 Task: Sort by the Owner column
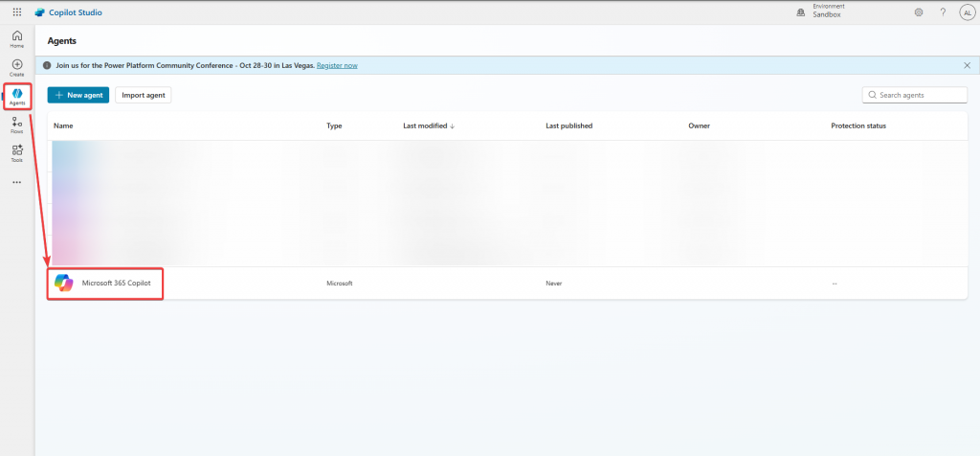(x=699, y=125)
